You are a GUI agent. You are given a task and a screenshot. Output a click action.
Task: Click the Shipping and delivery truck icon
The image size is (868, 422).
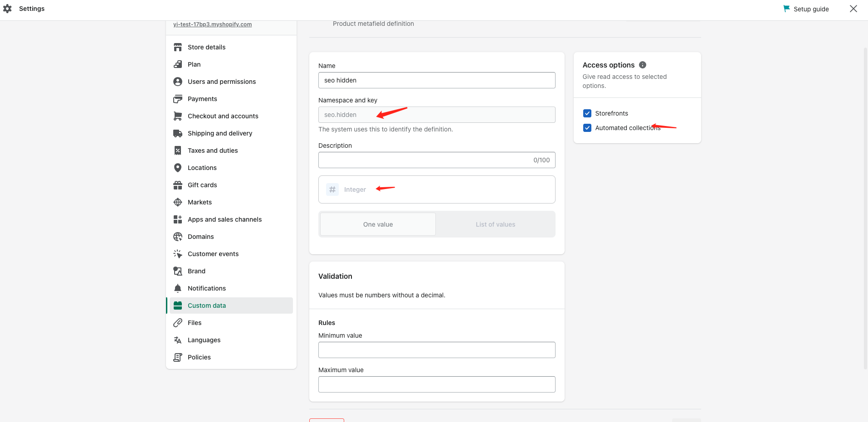tap(178, 133)
